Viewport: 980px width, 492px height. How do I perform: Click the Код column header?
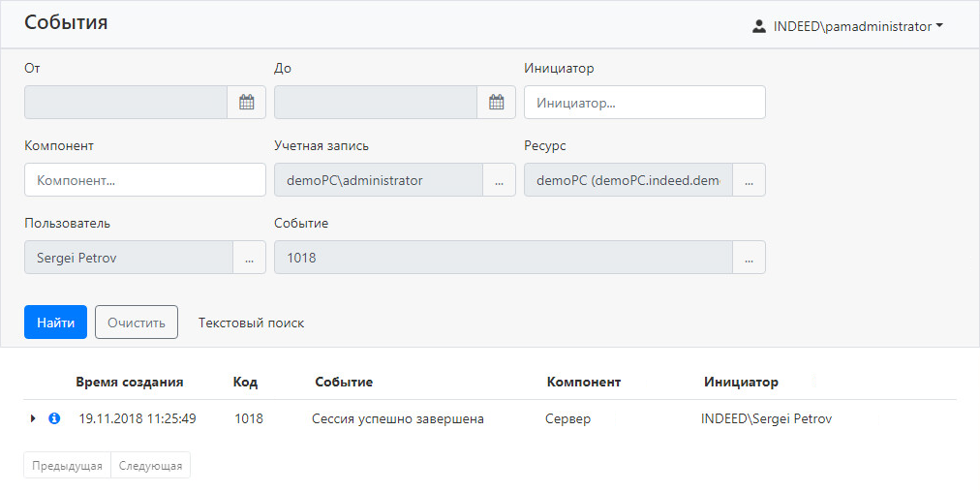click(x=245, y=383)
